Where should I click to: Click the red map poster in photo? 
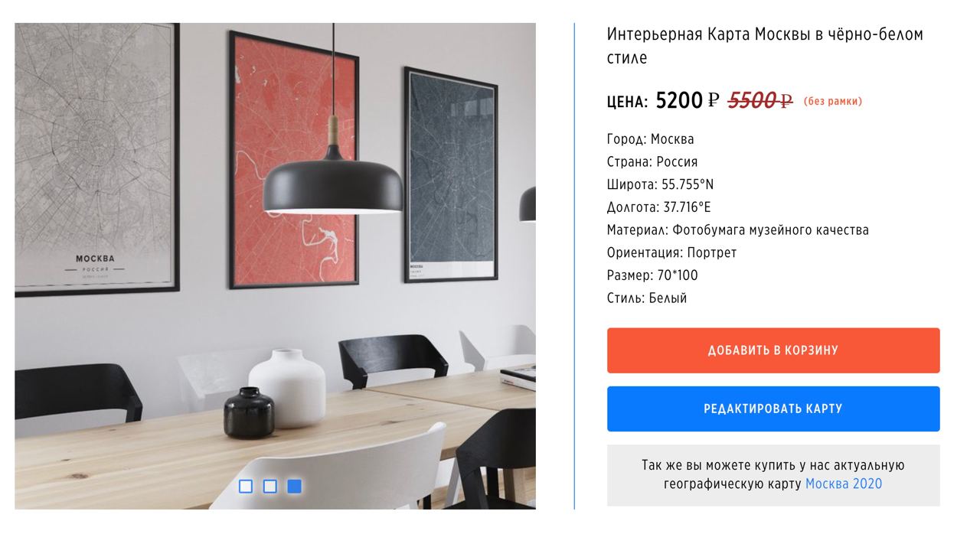(x=294, y=161)
